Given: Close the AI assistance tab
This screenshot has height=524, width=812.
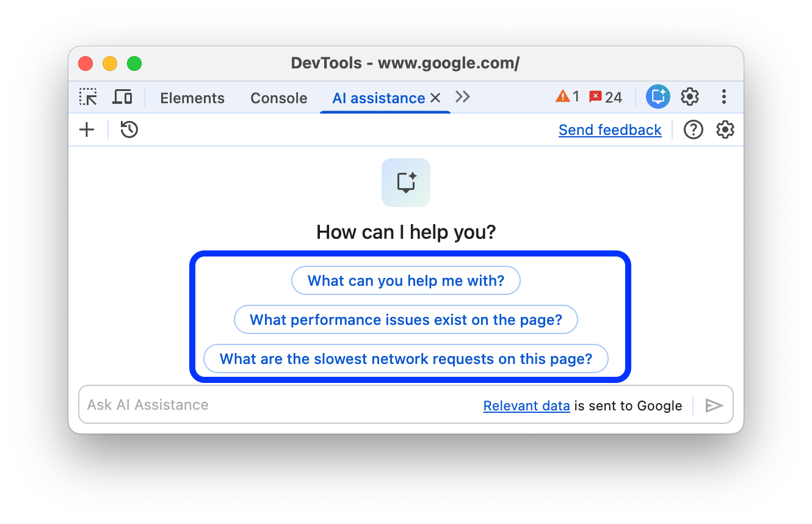Looking at the screenshot, I should (435, 98).
